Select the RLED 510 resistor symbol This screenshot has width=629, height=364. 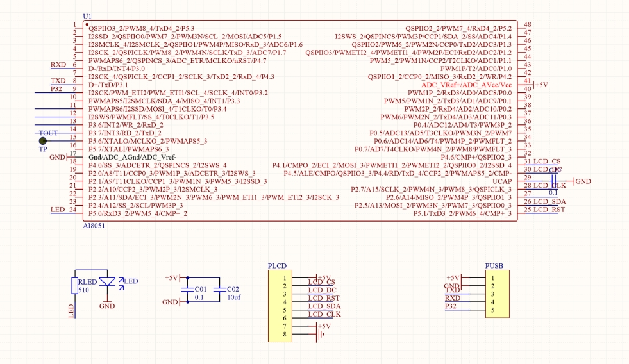pyautogui.click(x=74, y=285)
